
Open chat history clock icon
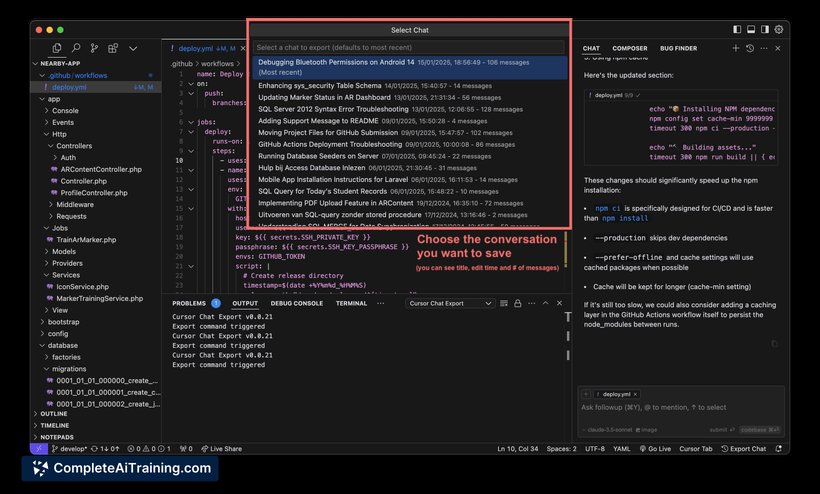[749, 48]
